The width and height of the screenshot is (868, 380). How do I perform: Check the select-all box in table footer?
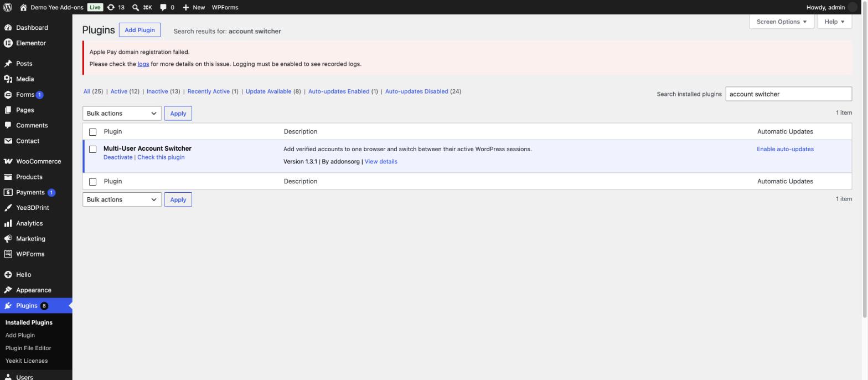(93, 182)
